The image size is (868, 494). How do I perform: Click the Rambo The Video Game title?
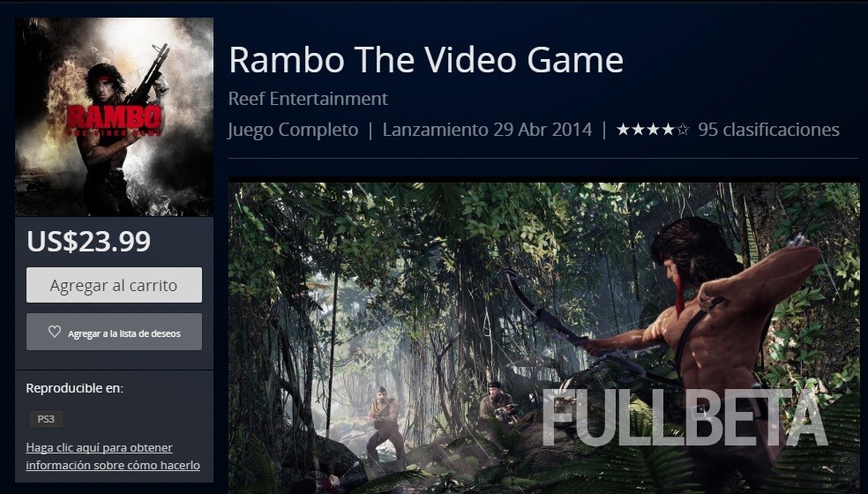pos(426,59)
